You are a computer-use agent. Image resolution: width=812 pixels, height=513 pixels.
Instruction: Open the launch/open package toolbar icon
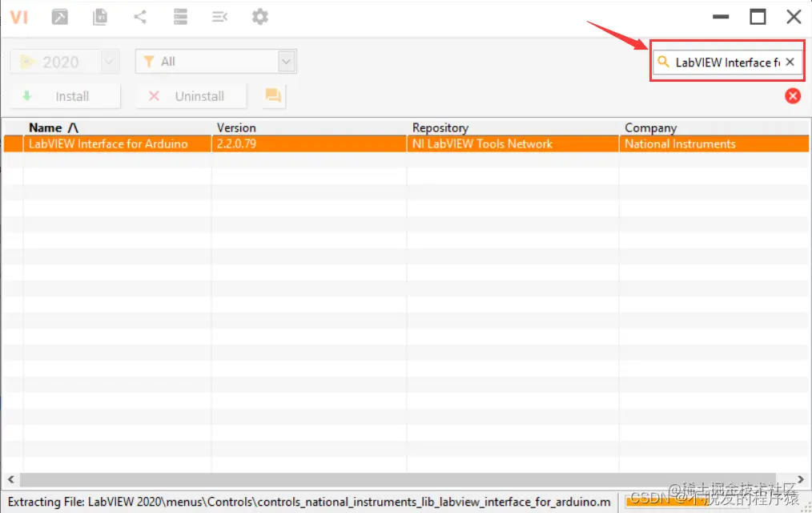[59, 17]
